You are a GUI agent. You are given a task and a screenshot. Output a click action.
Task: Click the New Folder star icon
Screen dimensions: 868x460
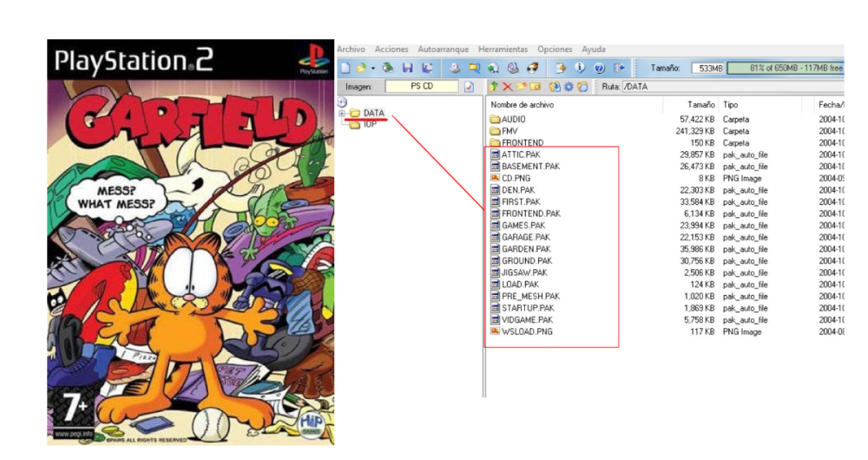(x=522, y=86)
